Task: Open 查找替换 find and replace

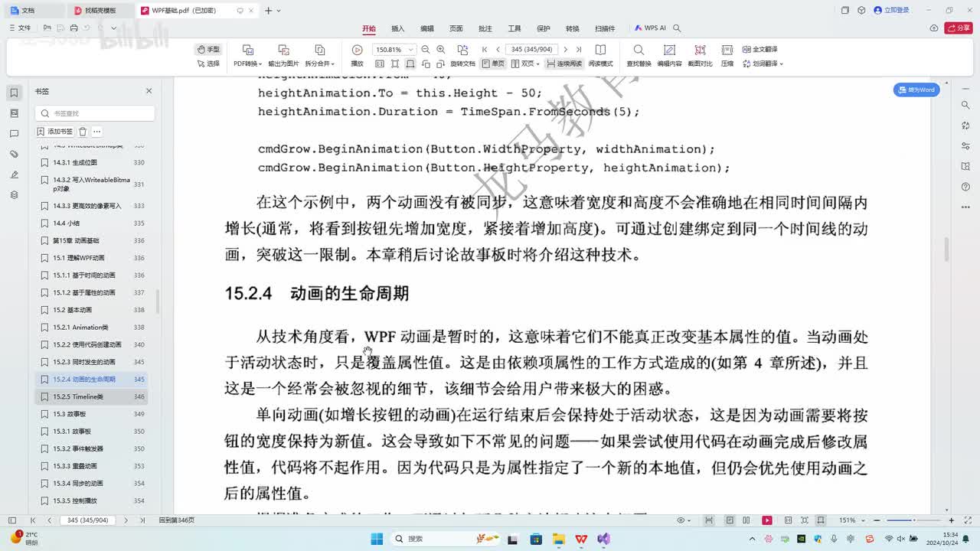Action: [x=639, y=55]
